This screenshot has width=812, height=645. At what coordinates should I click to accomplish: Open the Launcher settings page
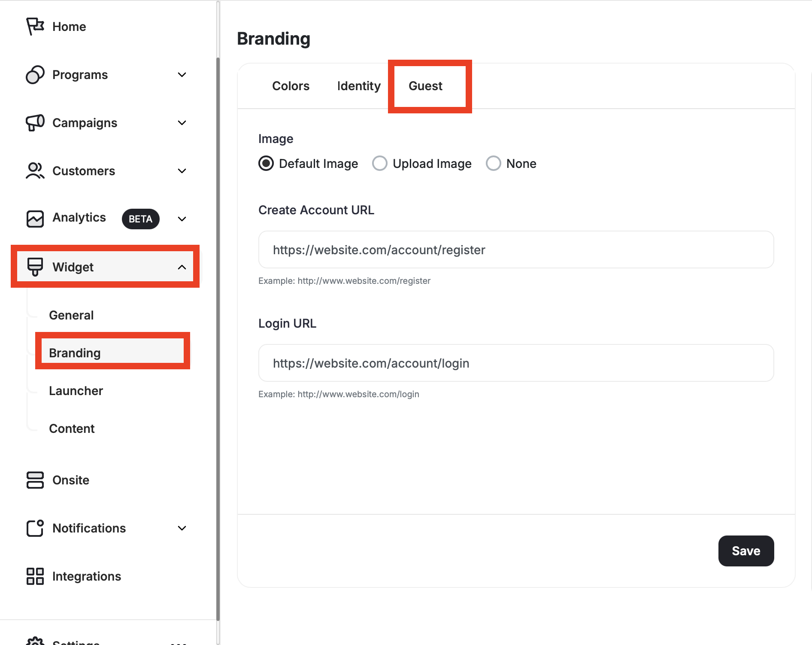pyautogui.click(x=76, y=390)
